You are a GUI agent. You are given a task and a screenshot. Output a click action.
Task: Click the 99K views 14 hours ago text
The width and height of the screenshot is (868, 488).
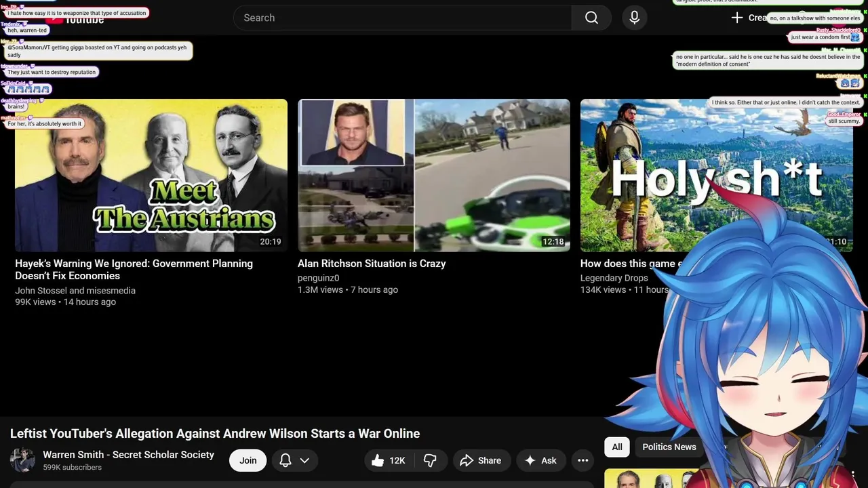point(66,302)
